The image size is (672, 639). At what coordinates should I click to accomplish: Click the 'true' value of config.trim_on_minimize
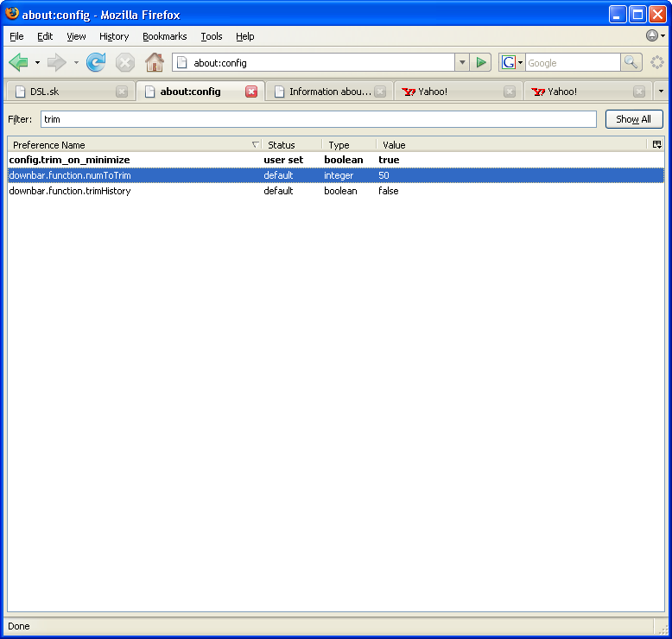click(389, 160)
